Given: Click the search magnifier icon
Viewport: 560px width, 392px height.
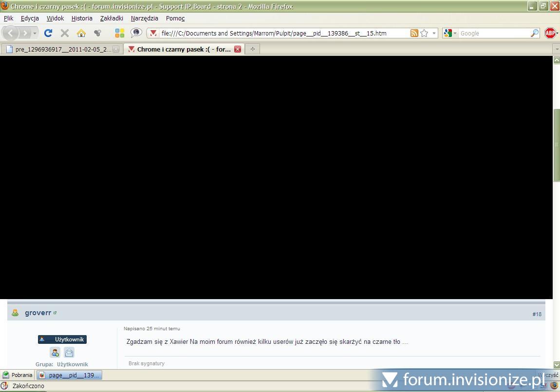Looking at the screenshot, I should coord(535,33).
